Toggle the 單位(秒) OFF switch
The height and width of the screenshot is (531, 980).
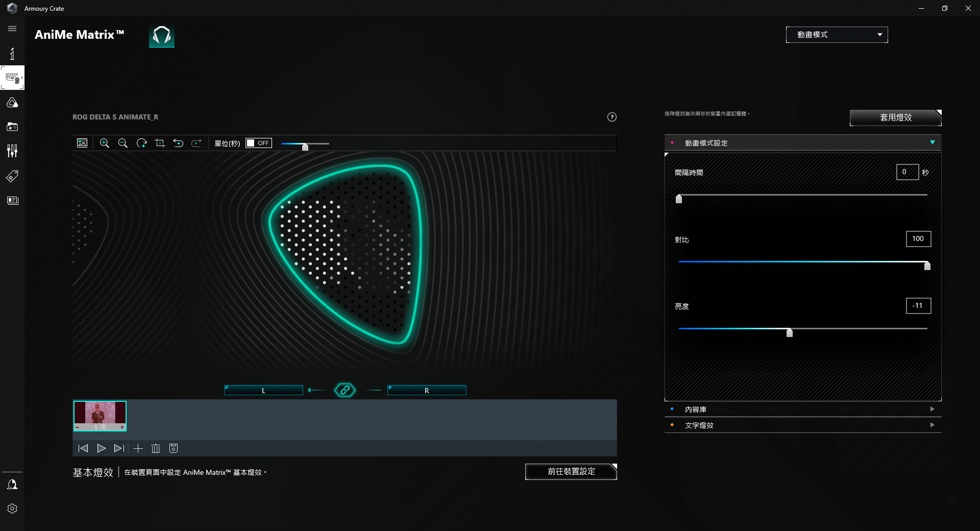(x=259, y=143)
